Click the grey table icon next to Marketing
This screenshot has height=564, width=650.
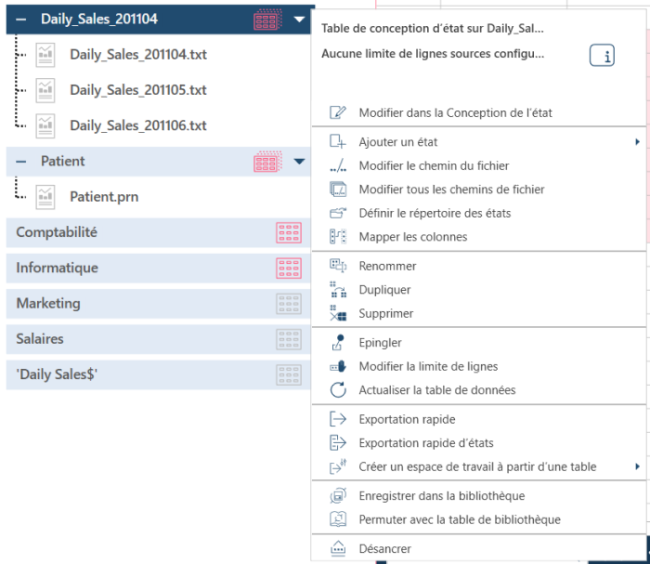click(288, 304)
